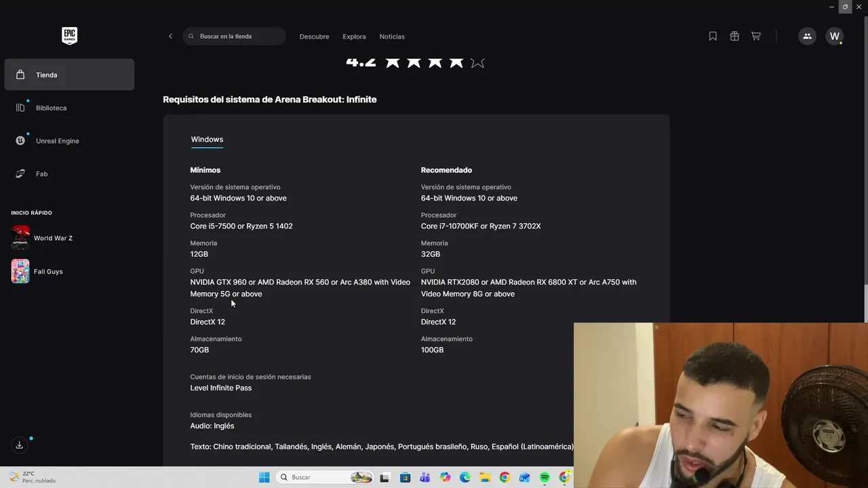This screenshot has width=868, height=488.
Task: Open the Descubre tab
Action: [314, 37]
